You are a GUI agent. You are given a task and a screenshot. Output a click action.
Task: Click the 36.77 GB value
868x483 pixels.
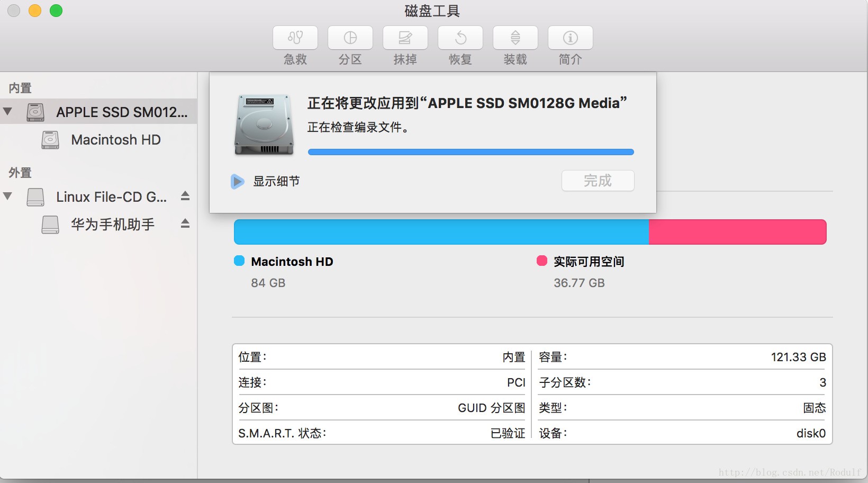[x=580, y=283]
